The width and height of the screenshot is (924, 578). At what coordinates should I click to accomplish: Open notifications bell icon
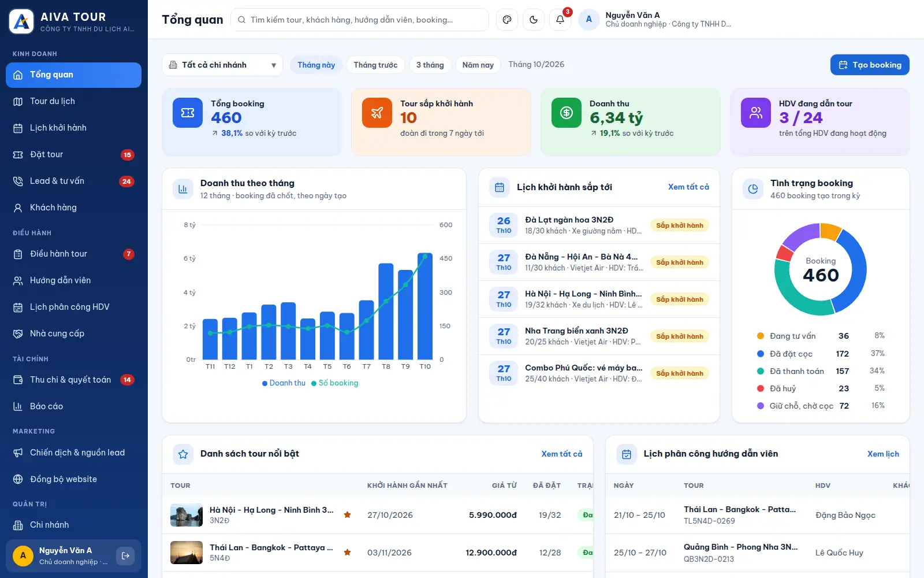point(560,20)
